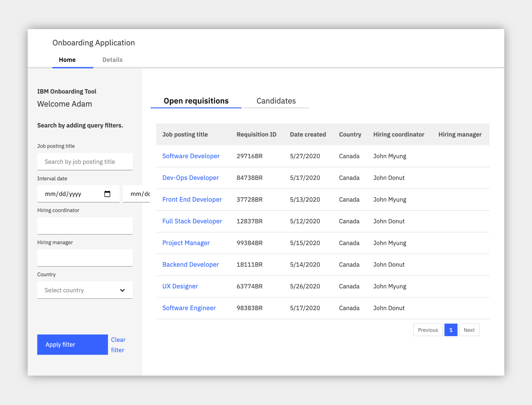Click the Welcome Adam heading
The width and height of the screenshot is (532, 405).
point(65,104)
